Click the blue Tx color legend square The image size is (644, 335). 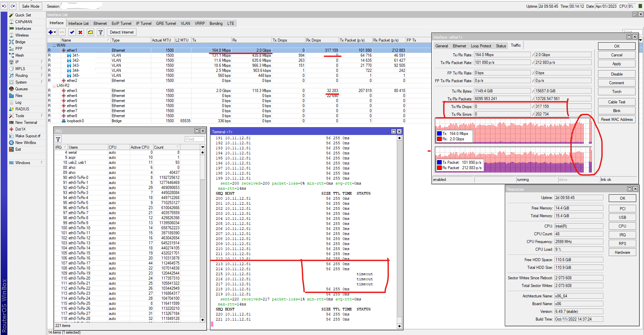click(439, 134)
